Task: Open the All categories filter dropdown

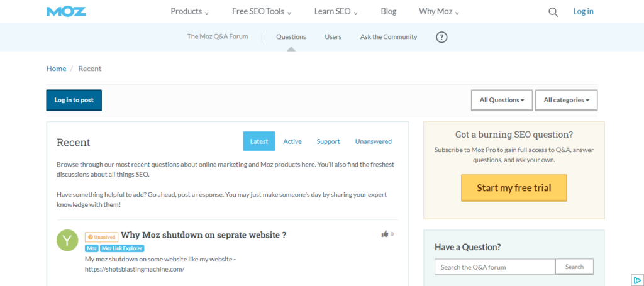Action: [566, 100]
